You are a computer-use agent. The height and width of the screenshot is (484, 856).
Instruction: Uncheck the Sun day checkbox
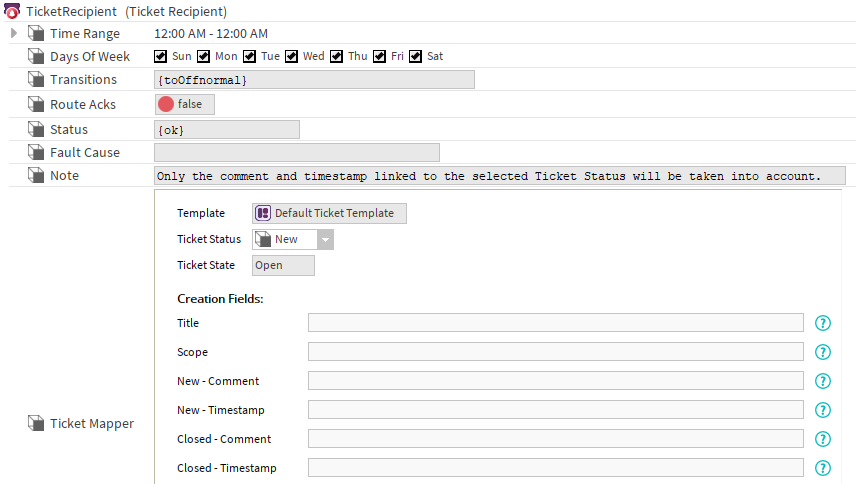click(160, 56)
